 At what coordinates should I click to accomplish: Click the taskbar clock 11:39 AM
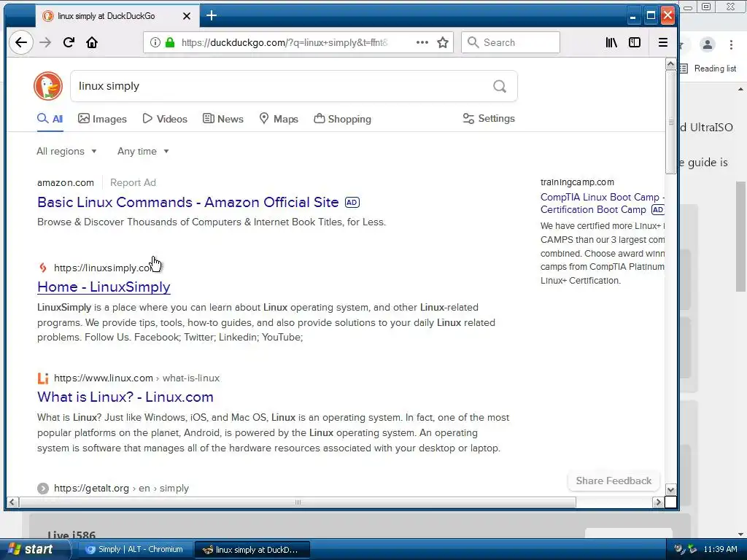tap(720, 550)
